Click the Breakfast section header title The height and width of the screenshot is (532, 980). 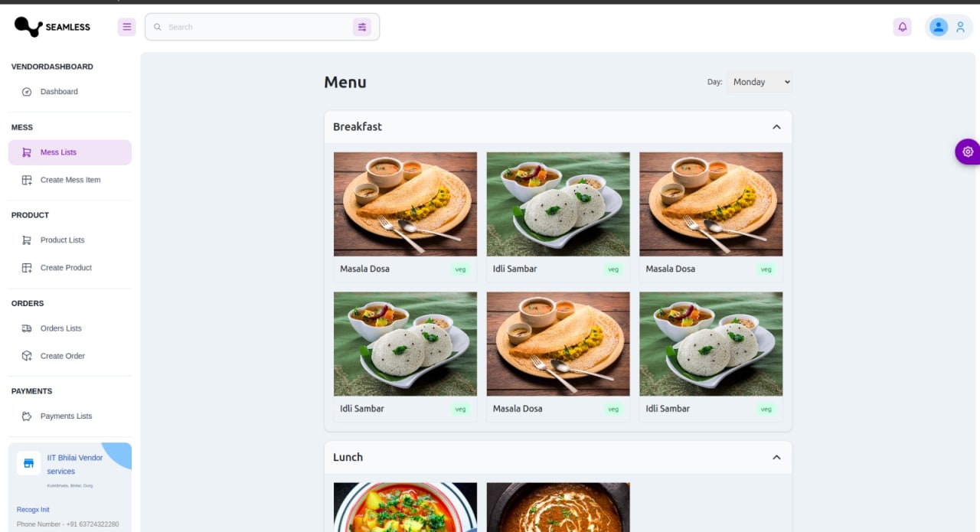(x=358, y=127)
